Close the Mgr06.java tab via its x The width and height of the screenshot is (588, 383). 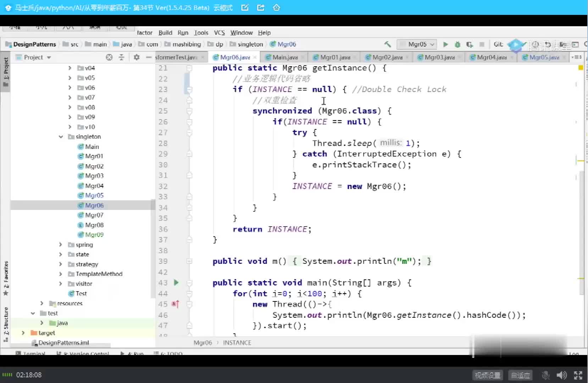coord(255,57)
